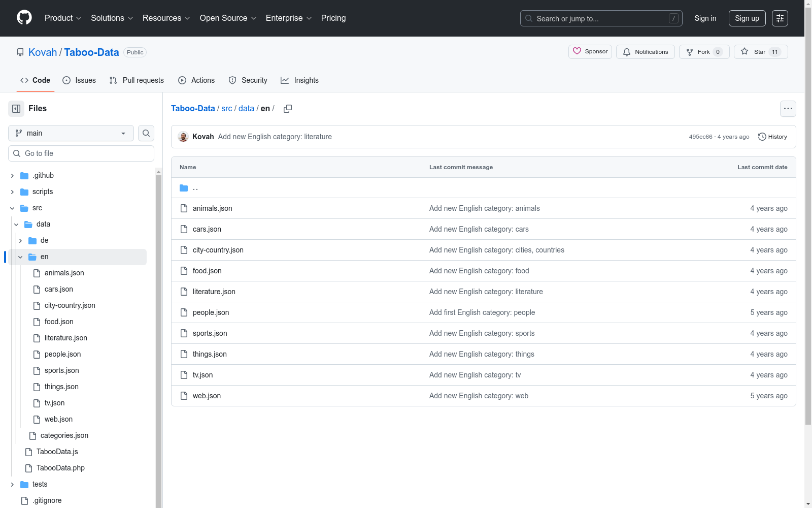Viewport: 812px width, 508px height.
Task: Click the file icon beside people.json row
Action: [184, 312]
